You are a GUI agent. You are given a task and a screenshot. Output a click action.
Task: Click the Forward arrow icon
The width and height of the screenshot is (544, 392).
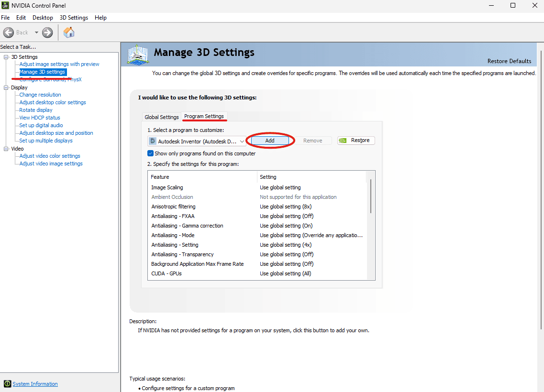(47, 33)
